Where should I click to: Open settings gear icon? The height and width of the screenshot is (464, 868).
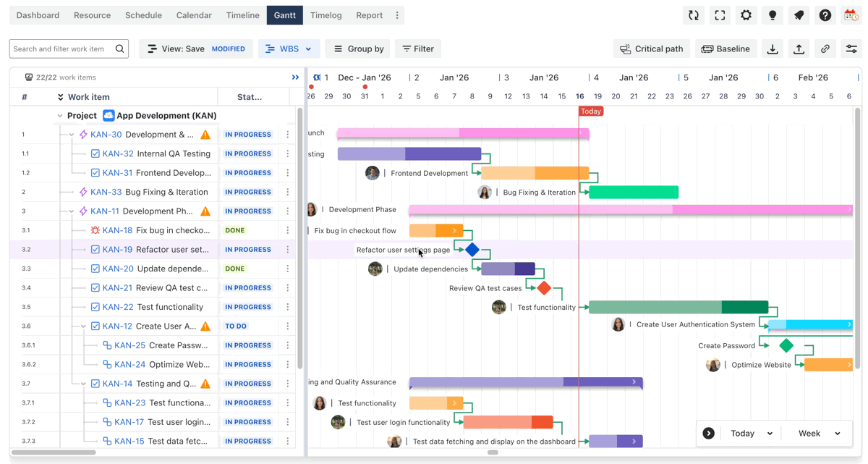coord(746,15)
